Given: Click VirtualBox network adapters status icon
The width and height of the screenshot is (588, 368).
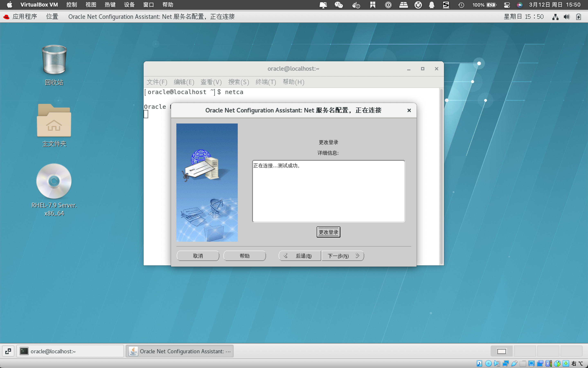Looking at the screenshot, I should (506, 363).
